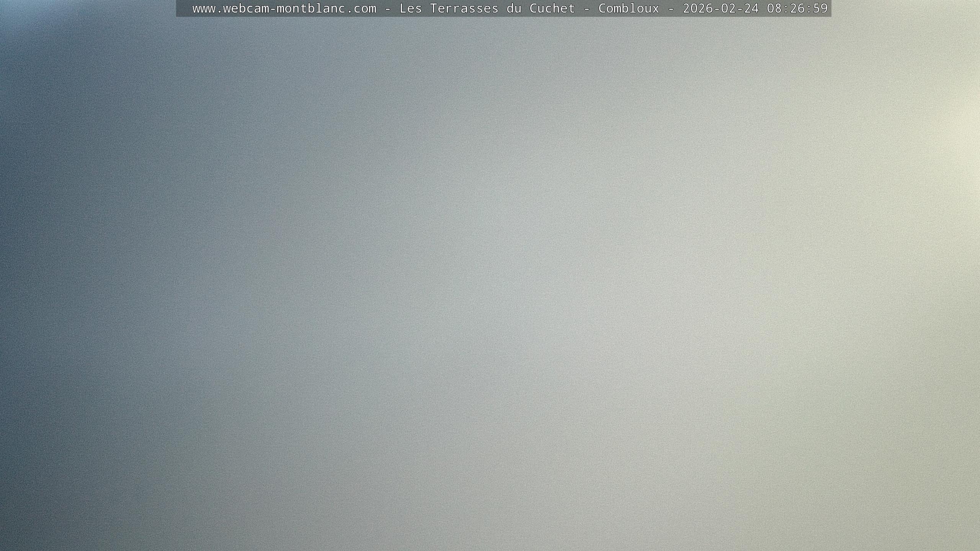Click the word 'Cuchet' in overlay
980x551 pixels.
552,8
